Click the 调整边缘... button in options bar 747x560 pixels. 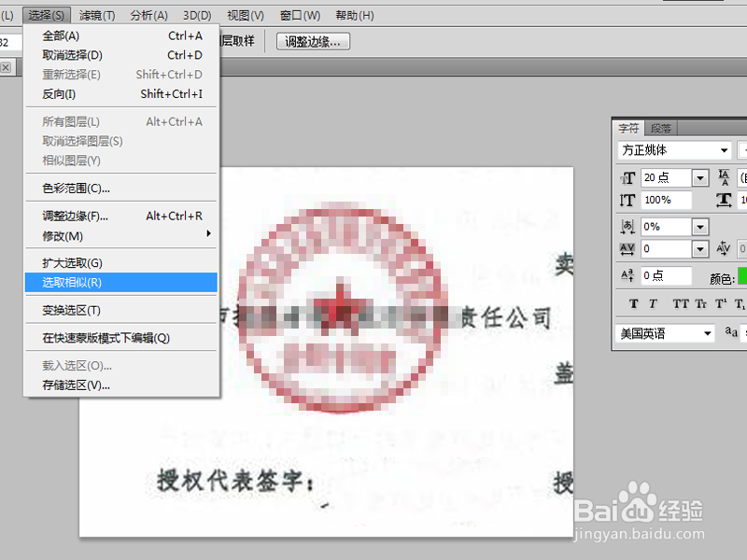coord(313,41)
